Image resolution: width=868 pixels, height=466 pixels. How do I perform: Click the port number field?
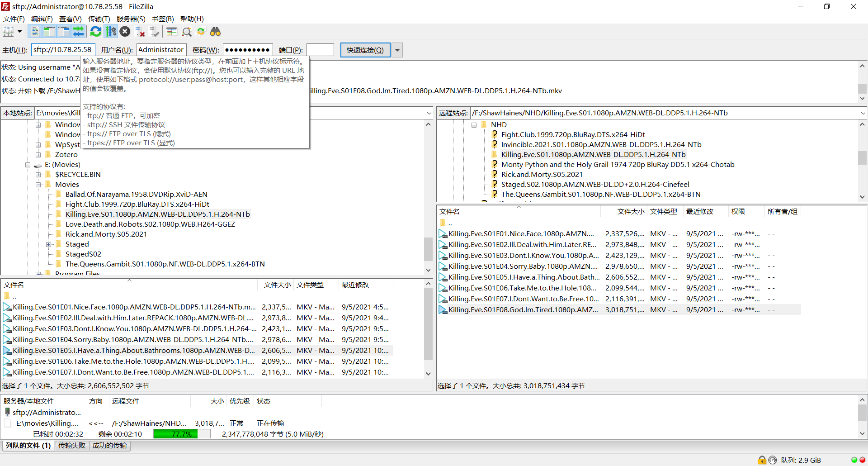[320, 50]
